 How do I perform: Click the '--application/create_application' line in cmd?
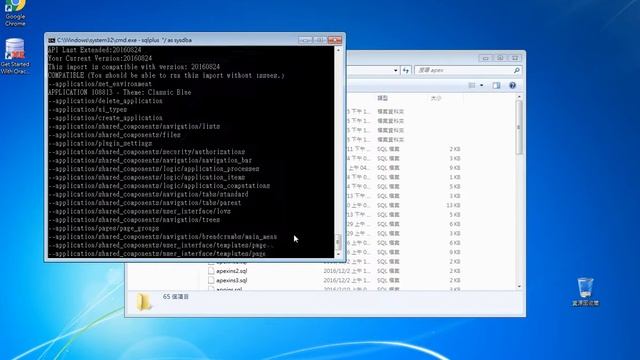pyautogui.click(x=105, y=118)
